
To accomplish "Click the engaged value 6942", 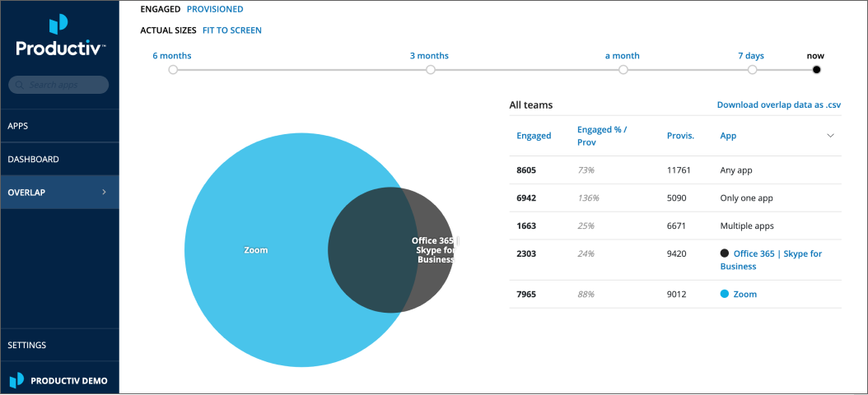I will [x=526, y=197].
